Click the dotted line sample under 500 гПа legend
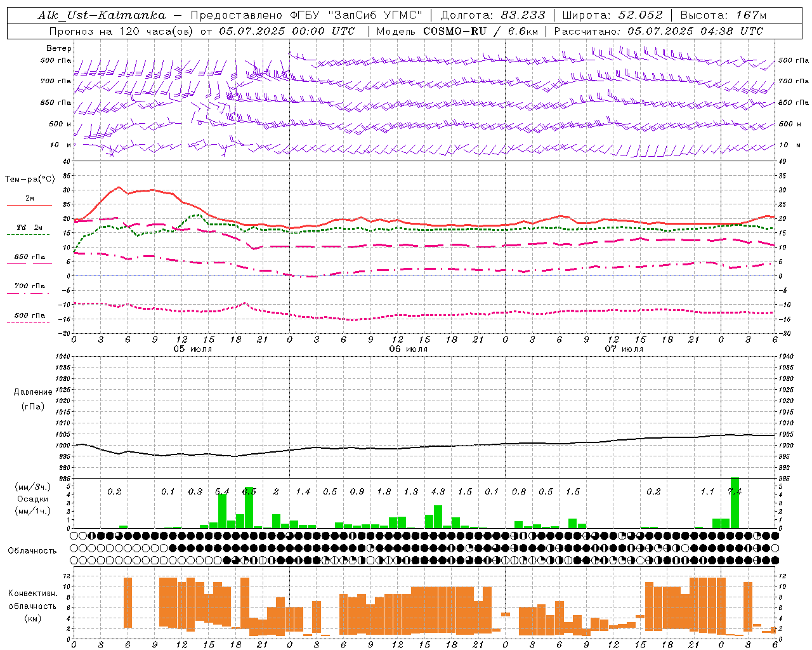The width and height of the screenshot is (812, 650). pyautogui.click(x=28, y=322)
